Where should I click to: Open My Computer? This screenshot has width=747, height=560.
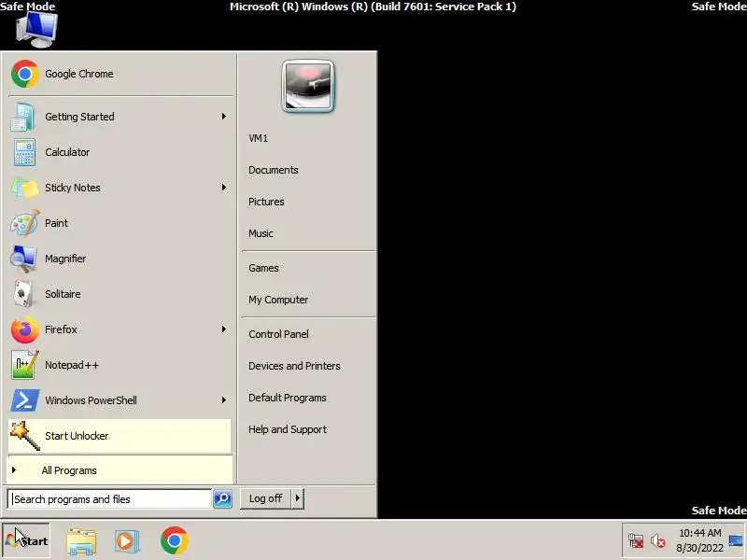point(278,300)
